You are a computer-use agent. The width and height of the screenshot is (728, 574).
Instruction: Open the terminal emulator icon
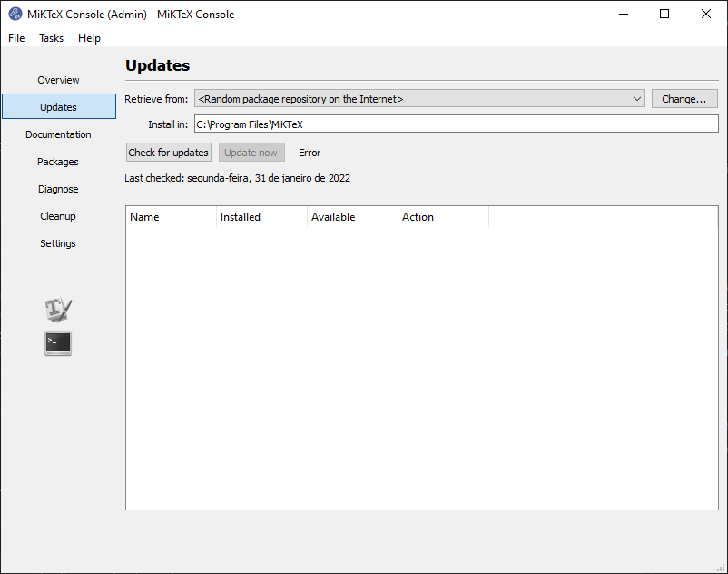pyautogui.click(x=57, y=343)
